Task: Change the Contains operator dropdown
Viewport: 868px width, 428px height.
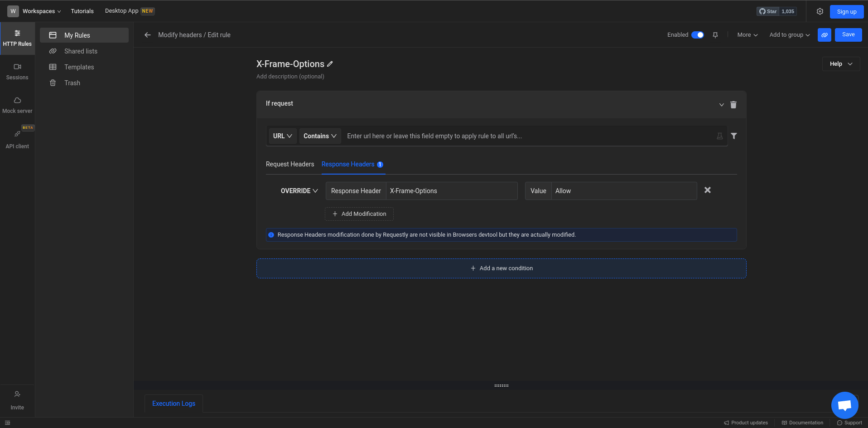Action: coord(320,136)
